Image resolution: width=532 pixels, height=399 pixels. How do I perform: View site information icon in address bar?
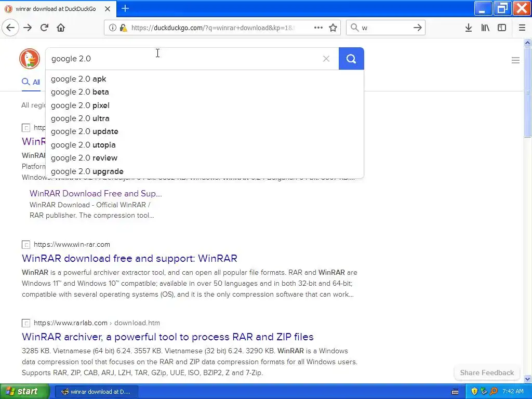pyautogui.click(x=112, y=28)
